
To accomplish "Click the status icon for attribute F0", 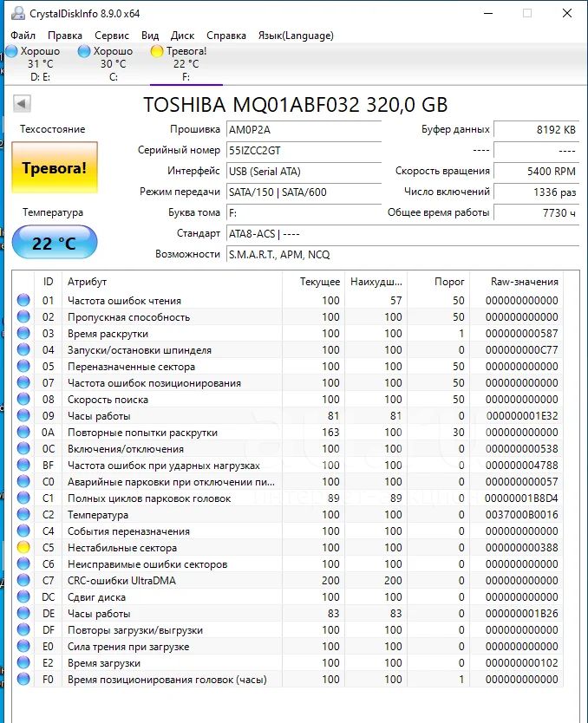I will [x=23, y=679].
